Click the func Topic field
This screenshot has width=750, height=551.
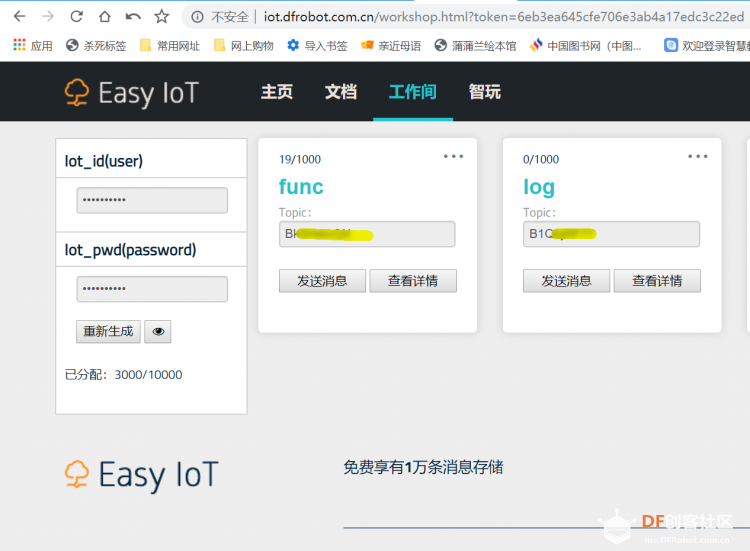coord(367,234)
